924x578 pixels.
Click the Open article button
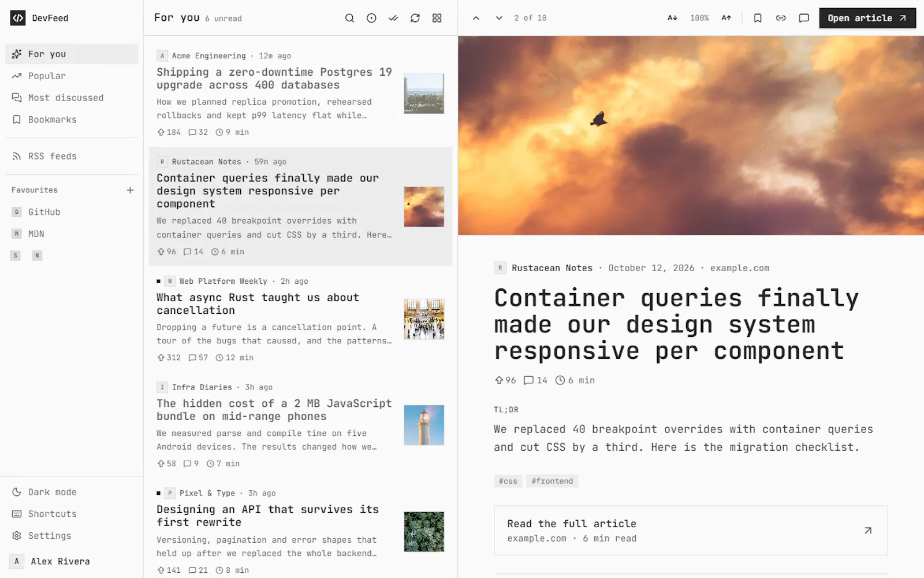(867, 18)
